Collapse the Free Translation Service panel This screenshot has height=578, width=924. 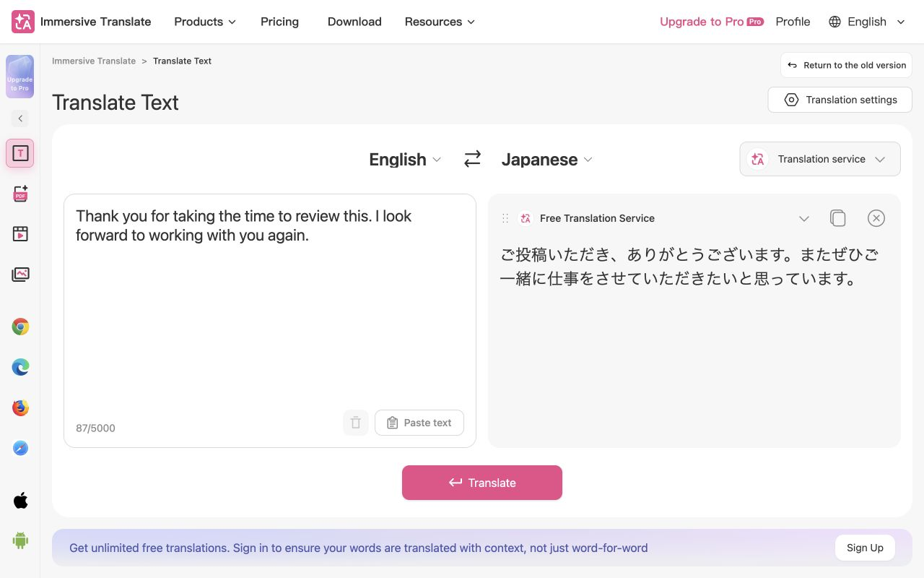804,218
